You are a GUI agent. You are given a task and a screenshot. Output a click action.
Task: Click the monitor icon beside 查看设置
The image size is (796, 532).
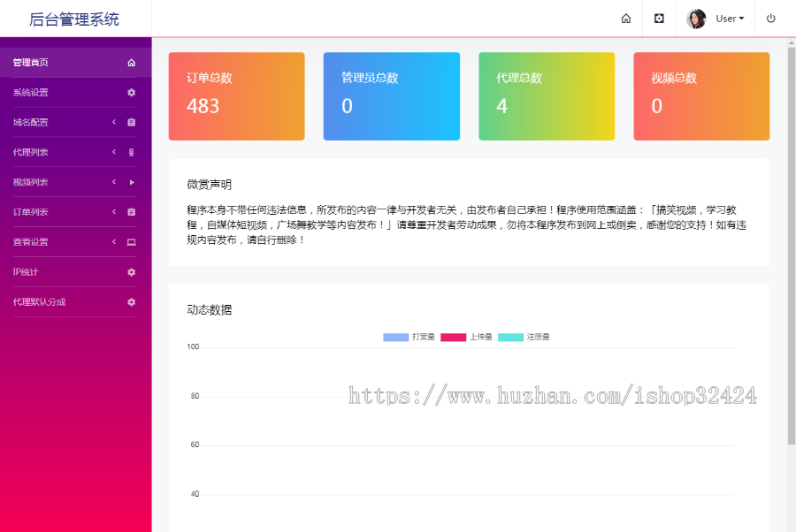click(x=131, y=242)
